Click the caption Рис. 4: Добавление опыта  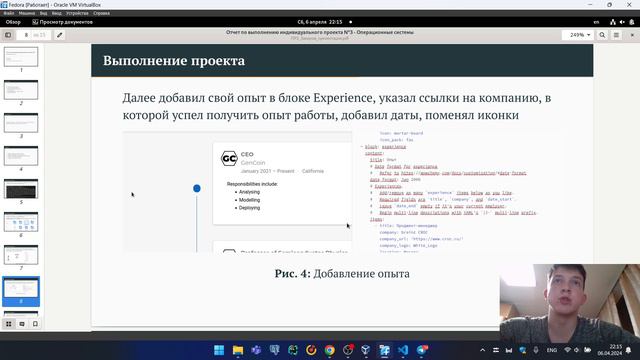pos(342,273)
